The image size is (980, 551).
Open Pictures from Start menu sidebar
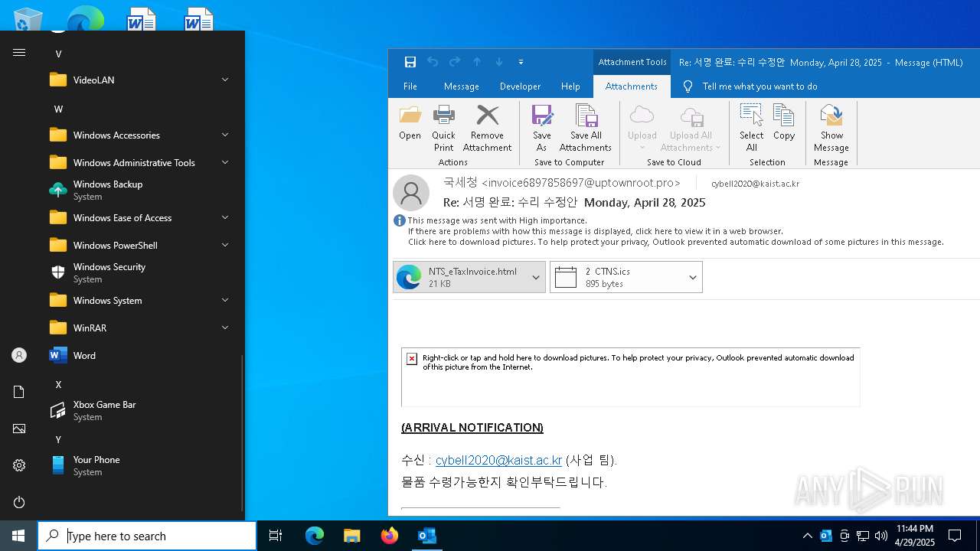(19, 429)
